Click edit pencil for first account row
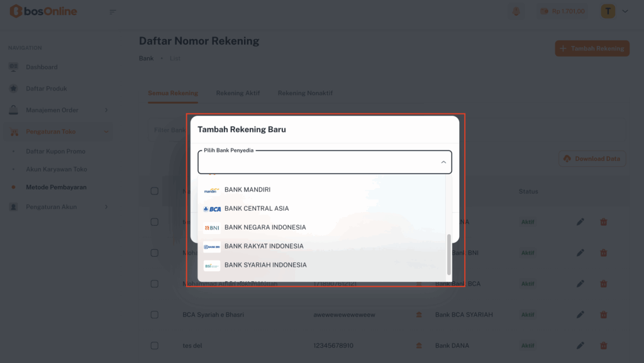The image size is (644, 363). (580, 221)
